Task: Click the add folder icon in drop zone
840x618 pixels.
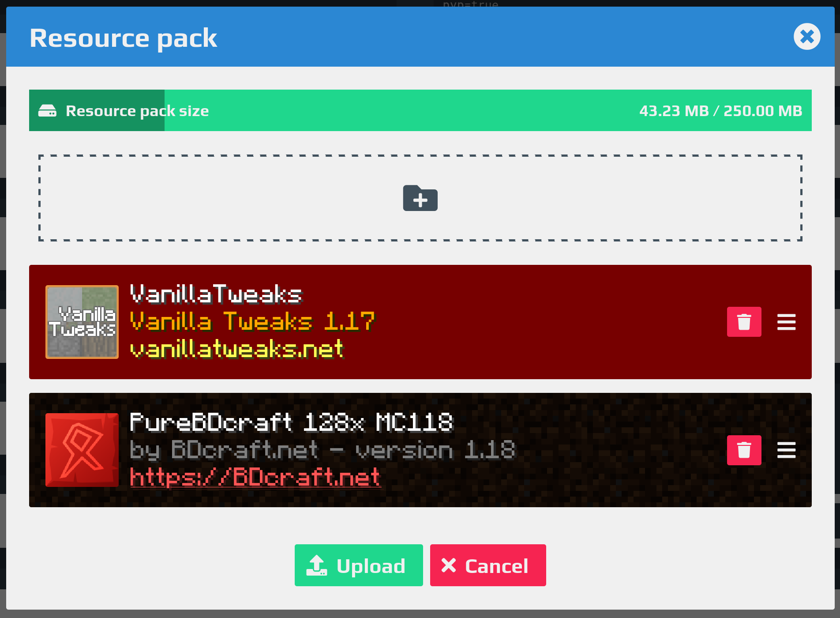Action: point(420,198)
